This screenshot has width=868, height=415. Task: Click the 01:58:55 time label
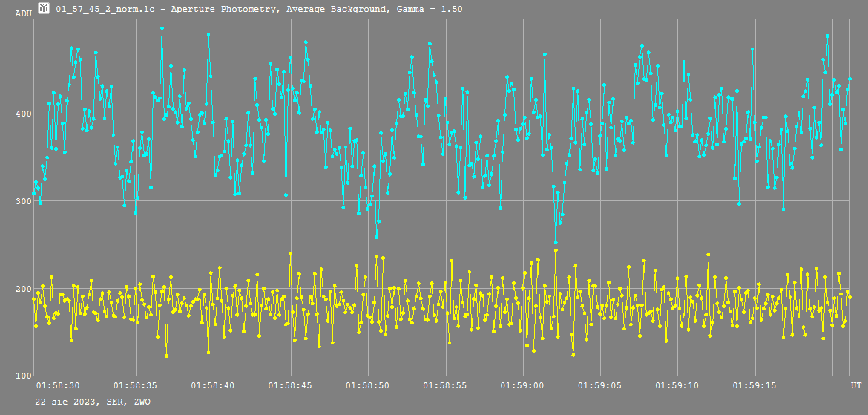(446, 385)
